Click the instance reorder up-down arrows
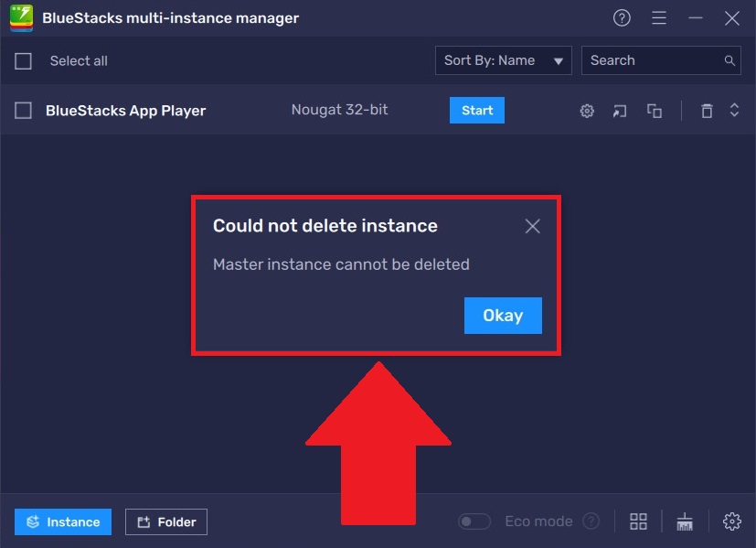 pos(734,111)
